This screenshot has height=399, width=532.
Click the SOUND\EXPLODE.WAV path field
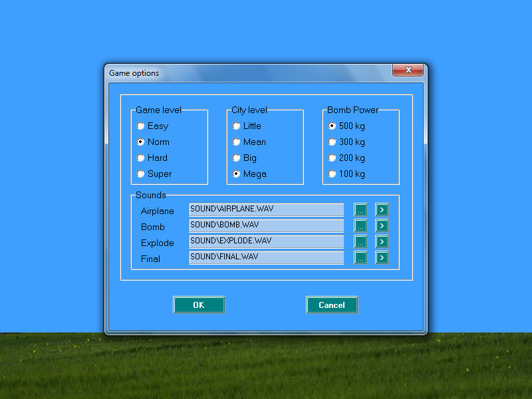pos(267,241)
